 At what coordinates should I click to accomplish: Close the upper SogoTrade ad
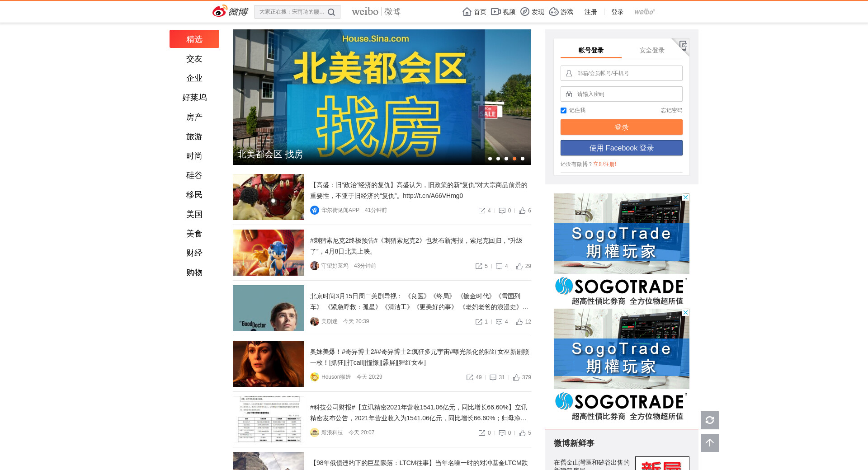click(685, 197)
